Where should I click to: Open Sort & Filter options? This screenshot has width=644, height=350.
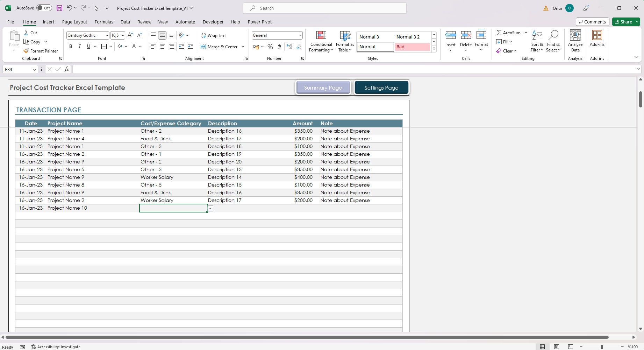[x=537, y=41]
